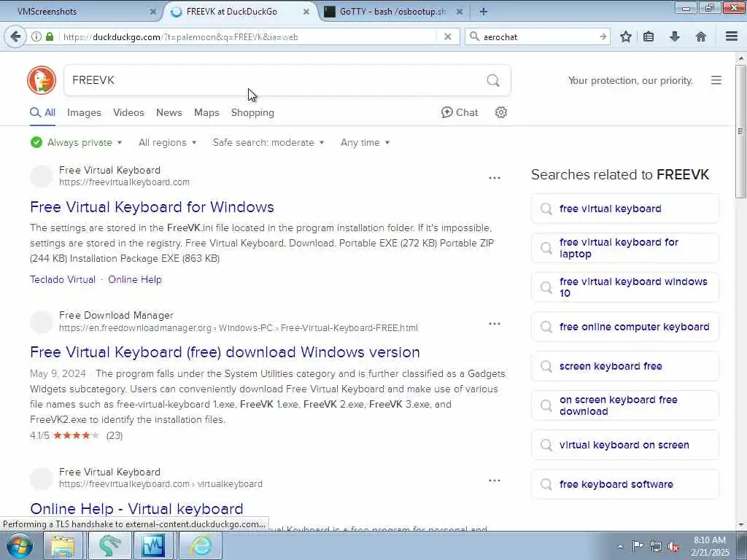Bookmark this page with the star icon
Image resolution: width=747 pixels, height=560 pixels.
(626, 36)
